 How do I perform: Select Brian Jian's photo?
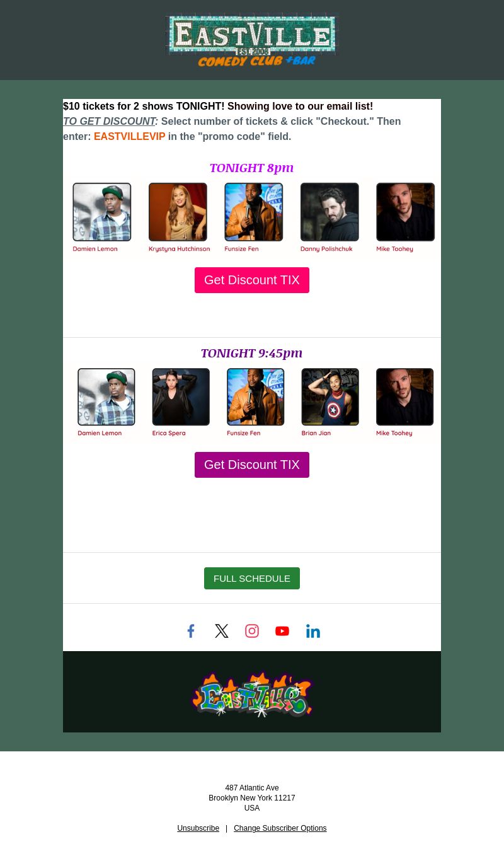[330, 397]
